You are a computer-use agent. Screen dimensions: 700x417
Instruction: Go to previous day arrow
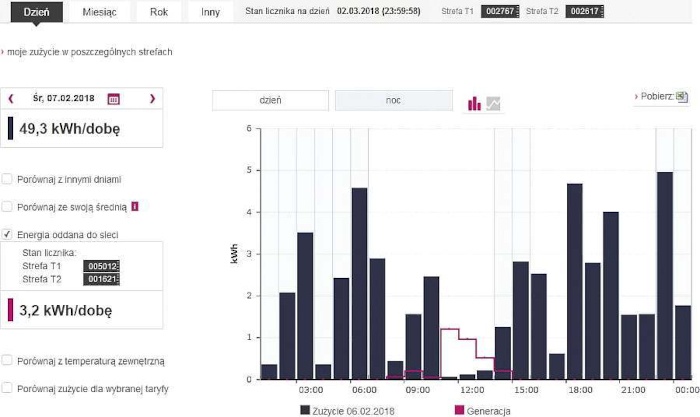(11, 99)
